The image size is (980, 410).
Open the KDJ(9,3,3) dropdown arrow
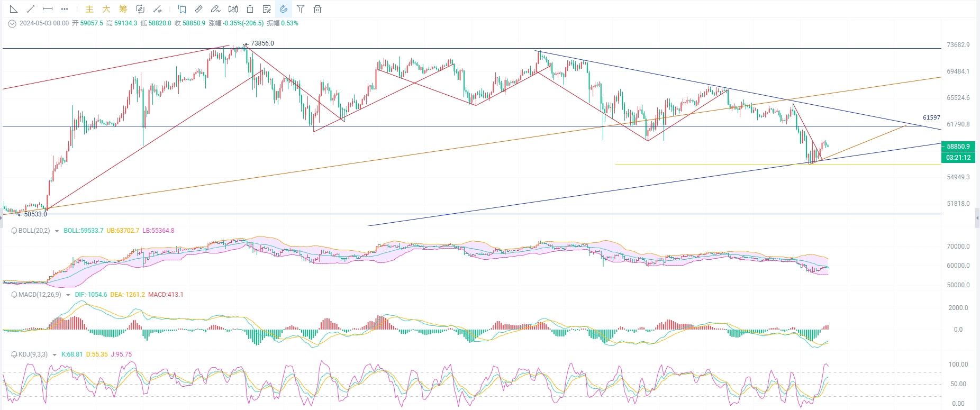[x=55, y=355]
